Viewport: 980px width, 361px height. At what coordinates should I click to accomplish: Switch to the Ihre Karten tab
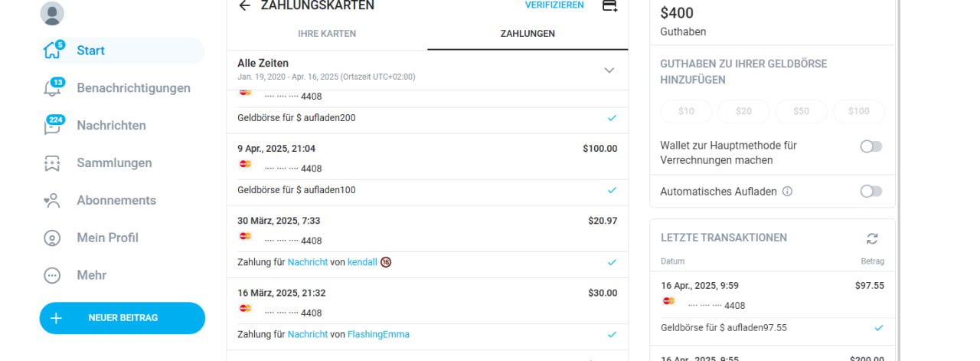(x=327, y=34)
